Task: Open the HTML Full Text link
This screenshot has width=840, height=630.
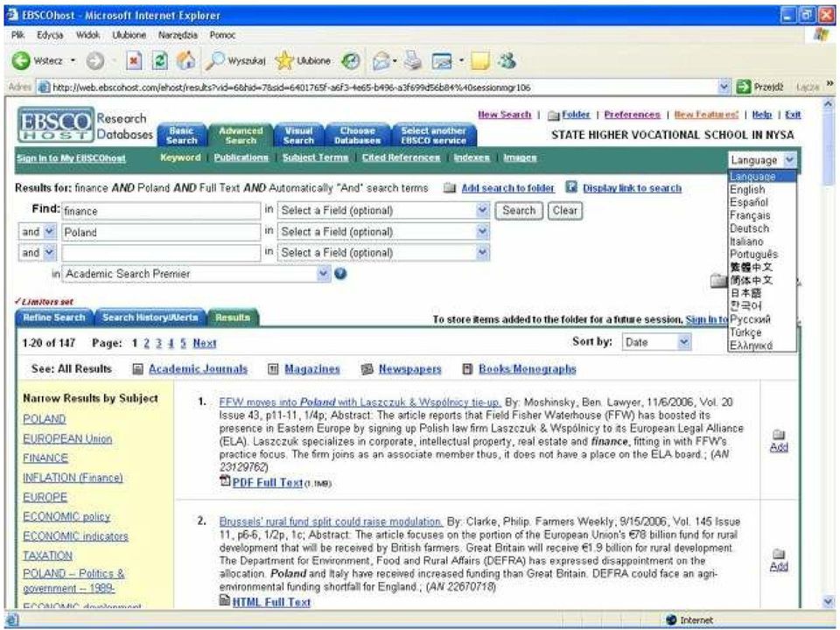Action: coord(271,602)
